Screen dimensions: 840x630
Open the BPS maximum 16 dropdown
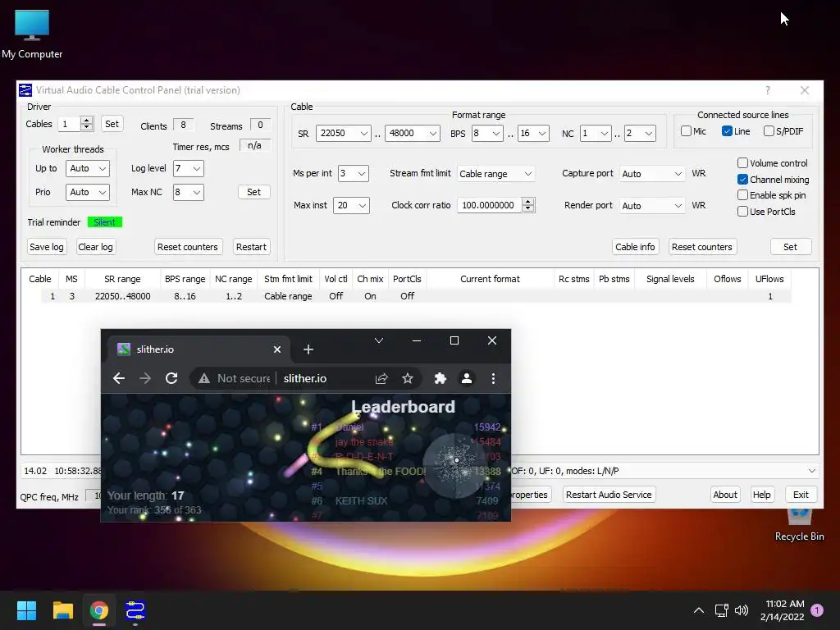[x=533, y=133]
